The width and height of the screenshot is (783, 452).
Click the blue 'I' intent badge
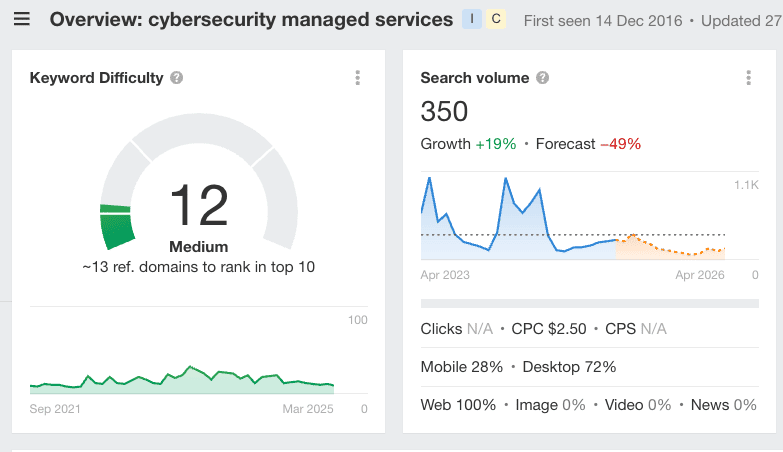(x=471, y=20)
